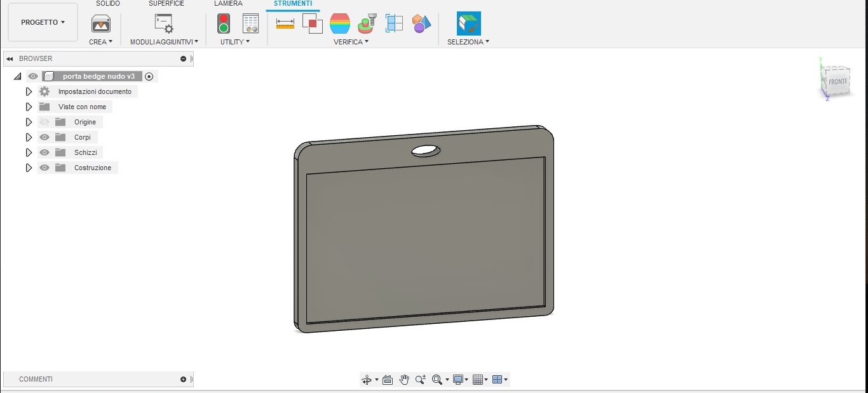Open the Viewports layout icon
The width and height of the screenshot is (868, 393).
498,380
